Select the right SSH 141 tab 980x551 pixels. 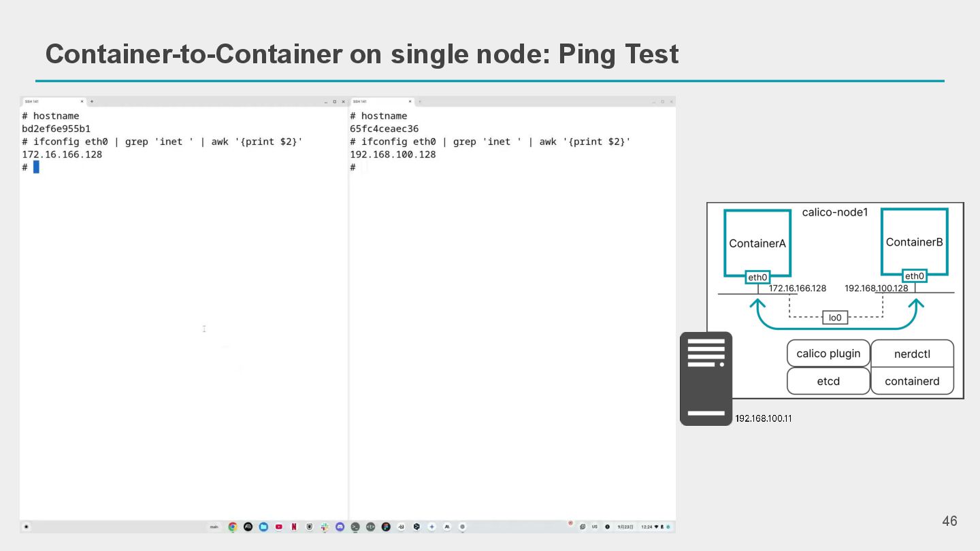[x=381, y=101]
